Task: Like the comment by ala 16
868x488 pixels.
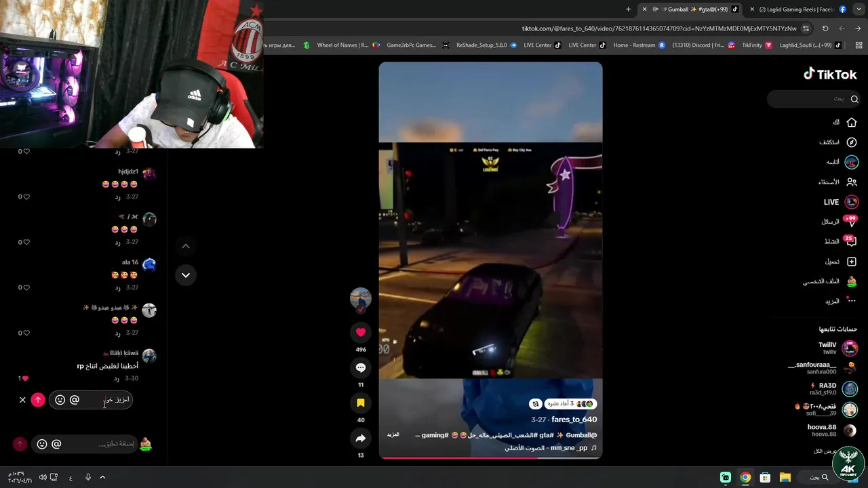Action: [26, 287]
